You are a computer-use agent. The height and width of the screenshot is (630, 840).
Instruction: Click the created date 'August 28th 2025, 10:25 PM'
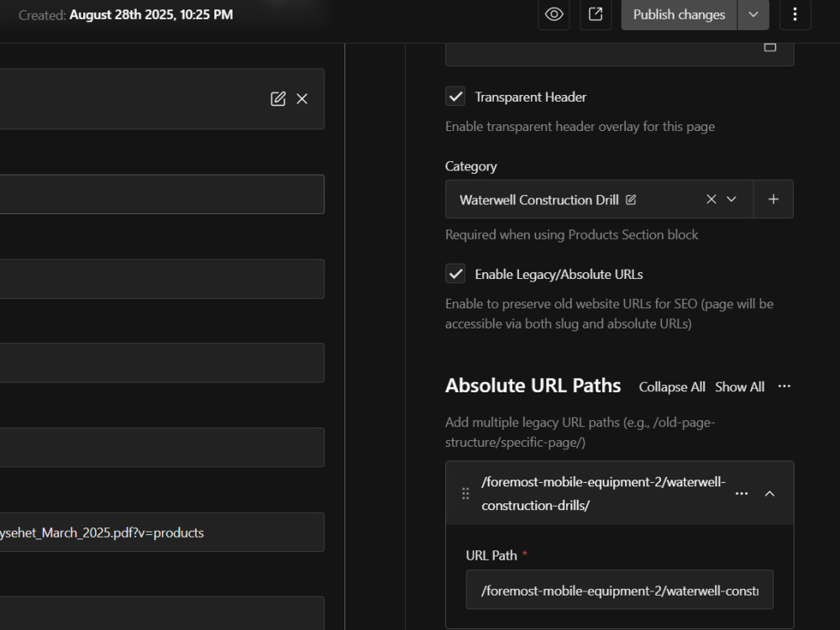[151, 15]
